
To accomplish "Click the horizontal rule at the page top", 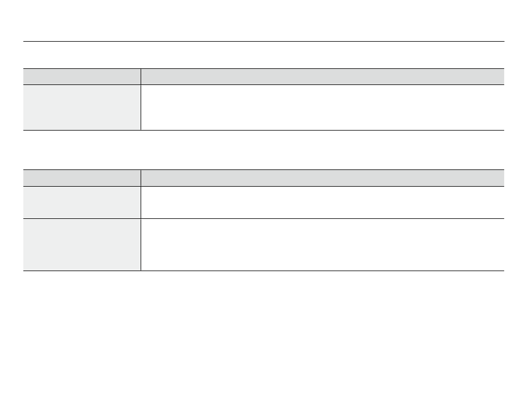I will 263,42.
